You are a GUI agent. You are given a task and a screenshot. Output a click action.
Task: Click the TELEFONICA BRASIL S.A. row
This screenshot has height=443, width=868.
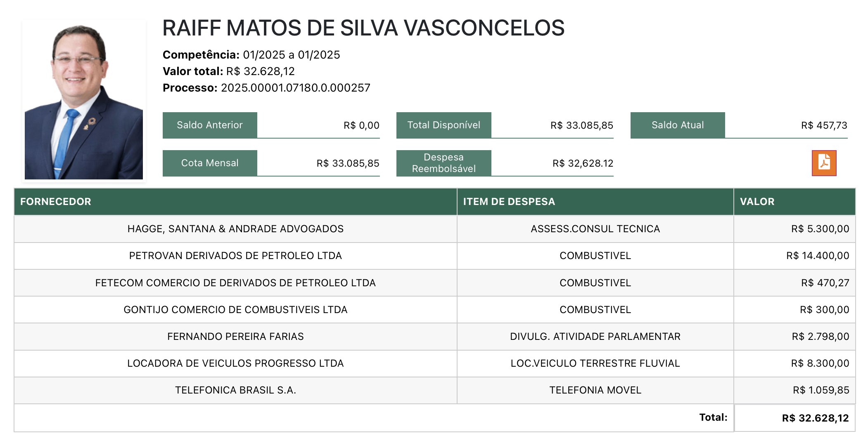point(235,390)
